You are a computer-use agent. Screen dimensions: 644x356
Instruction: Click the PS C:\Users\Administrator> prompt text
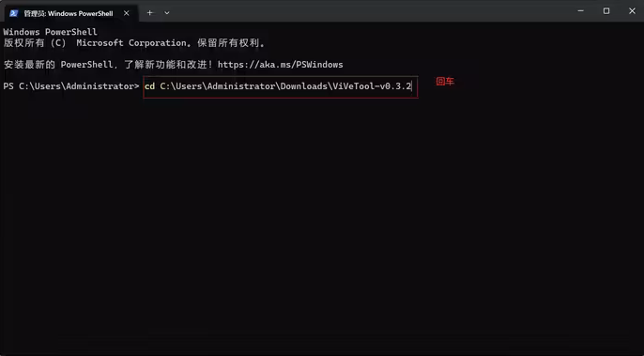coord(71,86)
